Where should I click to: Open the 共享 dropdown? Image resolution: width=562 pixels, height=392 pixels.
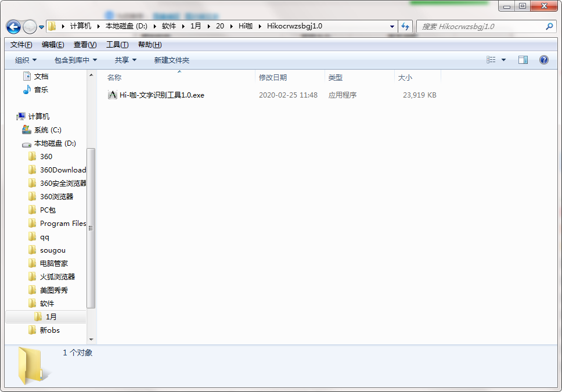(x=125, y=60)
